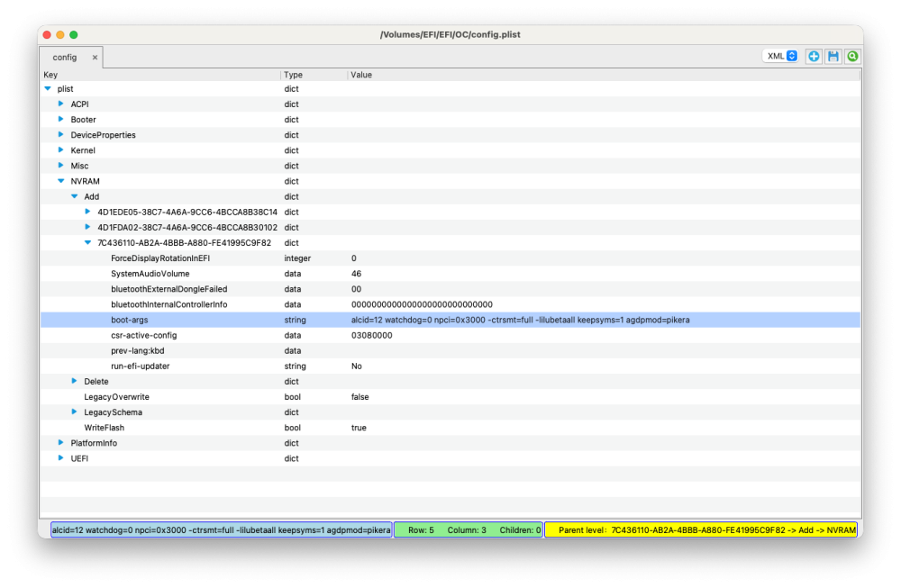
Task: Select the LegacyOverwrite key
Action: click(x=116, y=397)
